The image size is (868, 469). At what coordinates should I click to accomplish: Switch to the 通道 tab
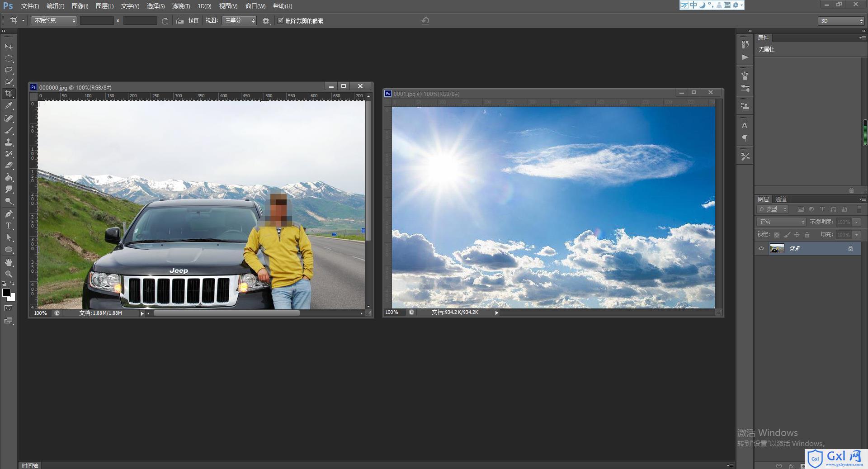point(781,199)
